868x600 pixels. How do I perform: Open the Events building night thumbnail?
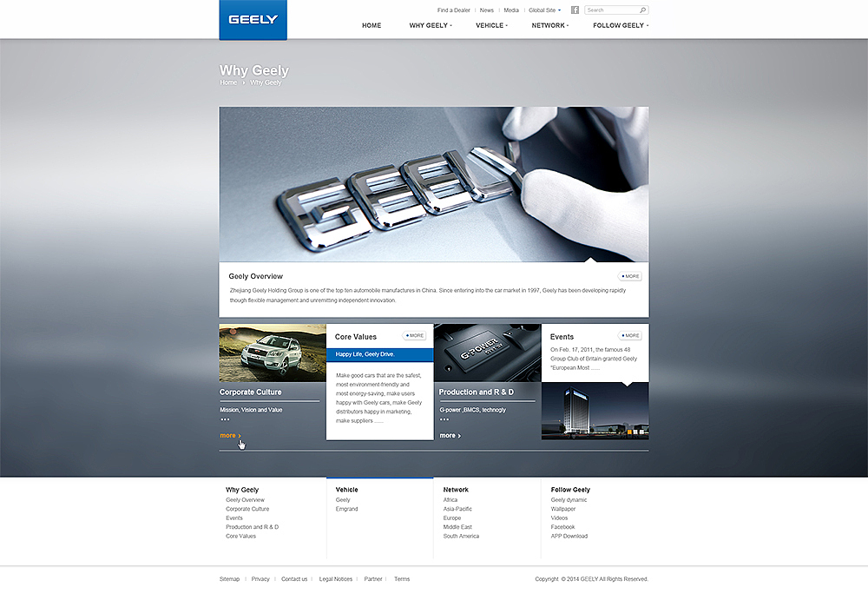point(595,411)
